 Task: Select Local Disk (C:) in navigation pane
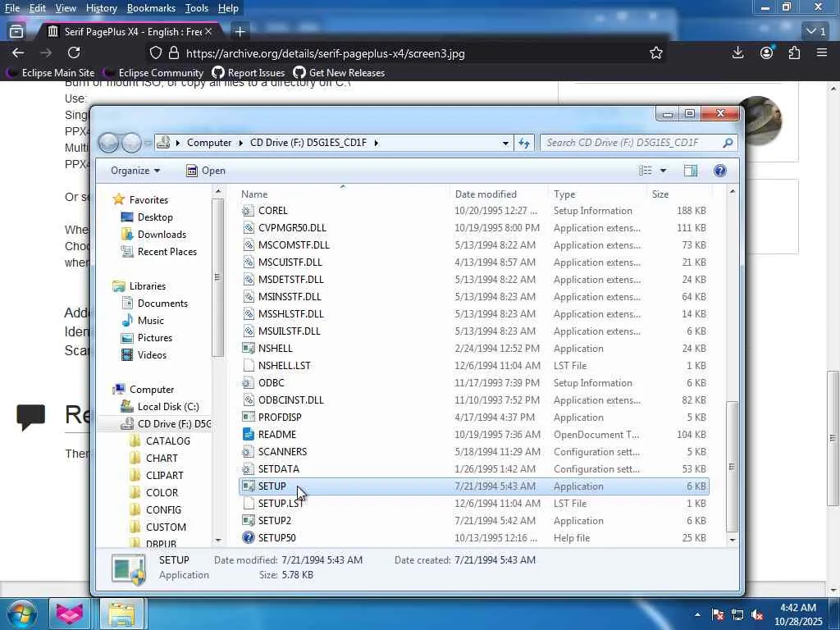tap(160, 407)
